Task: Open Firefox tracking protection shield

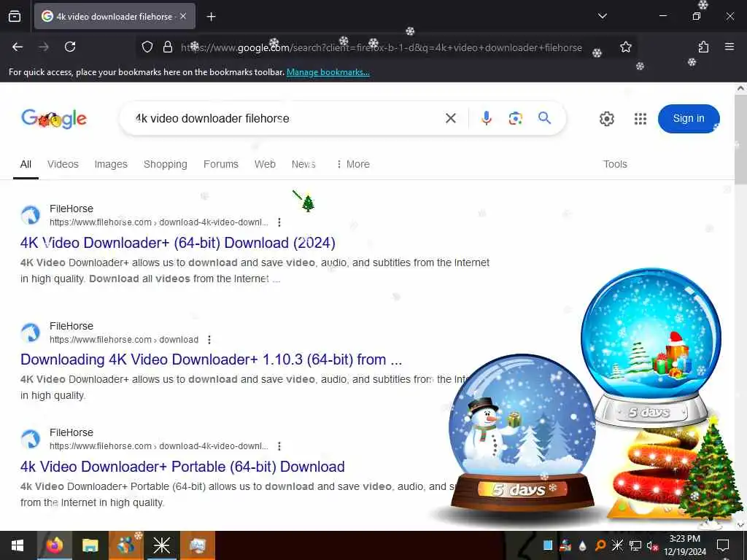Action: point(147,47)
